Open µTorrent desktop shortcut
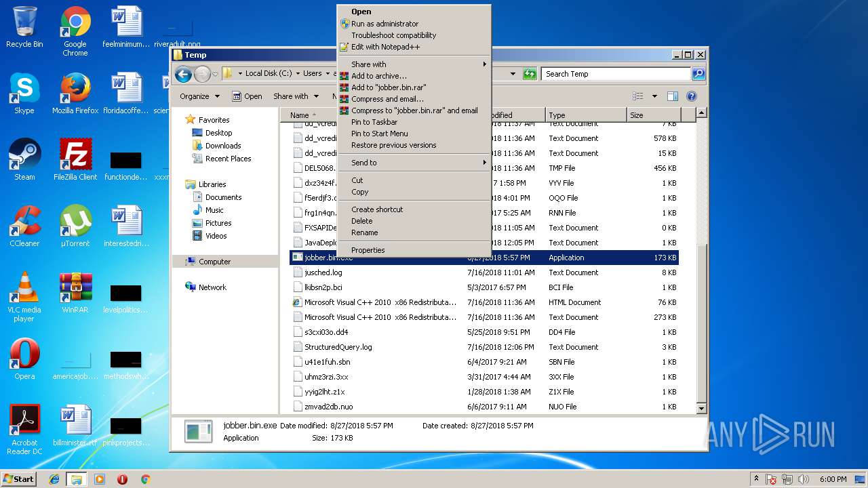 tap(75, 226)
